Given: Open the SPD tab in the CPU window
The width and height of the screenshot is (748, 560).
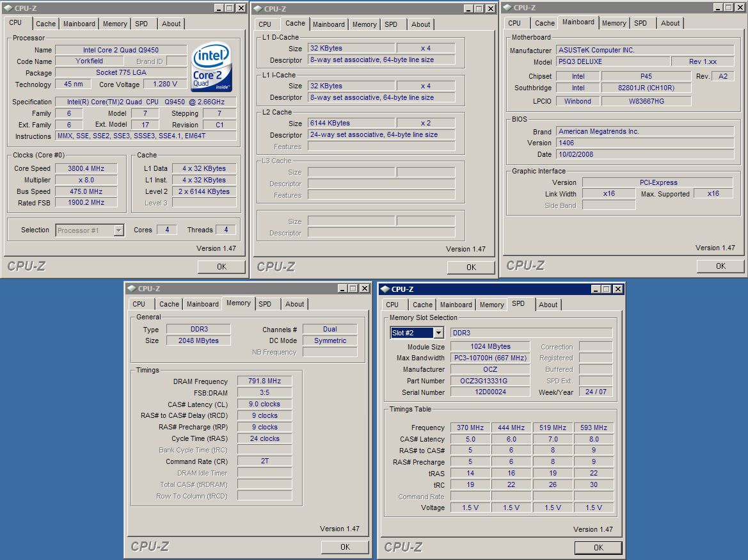Looking at the screenshot, I should pyautogui.click(x=141, y=24).
